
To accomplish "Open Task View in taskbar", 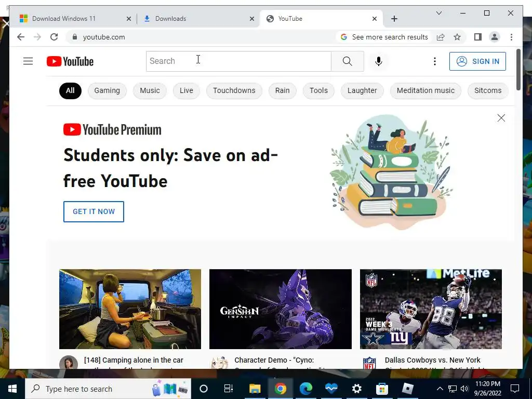I will click(x=229, y=389).
